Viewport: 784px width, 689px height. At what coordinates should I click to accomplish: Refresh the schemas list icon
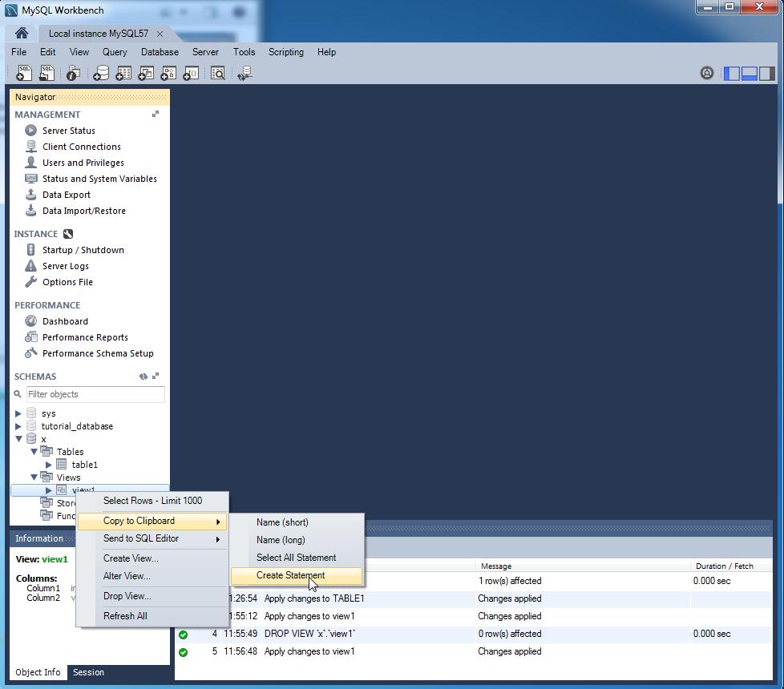143,377
